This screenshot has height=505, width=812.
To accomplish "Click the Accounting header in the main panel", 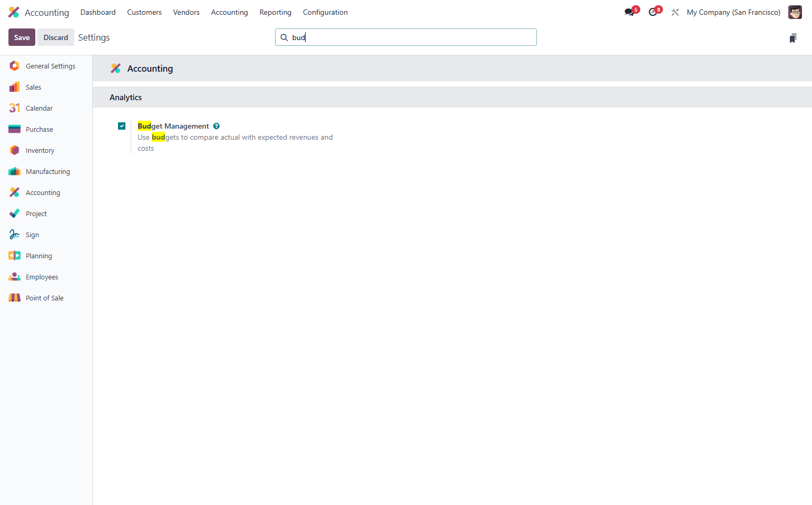I will (x=150, y=69).
